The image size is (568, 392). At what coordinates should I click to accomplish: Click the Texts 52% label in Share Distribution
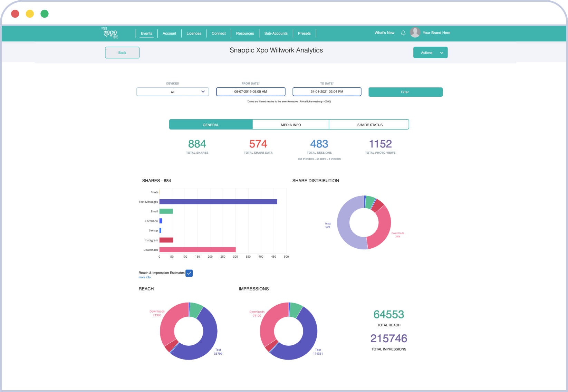(x=328, y=225)
